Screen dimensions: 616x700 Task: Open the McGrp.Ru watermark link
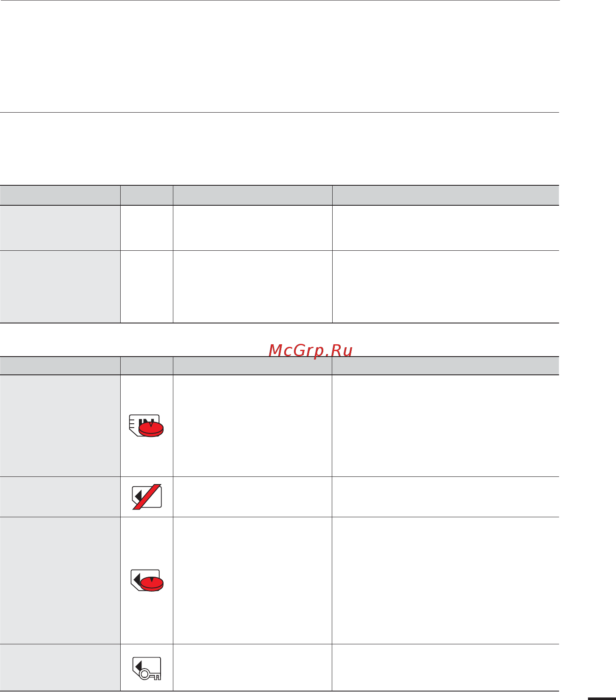click(311, 351)
